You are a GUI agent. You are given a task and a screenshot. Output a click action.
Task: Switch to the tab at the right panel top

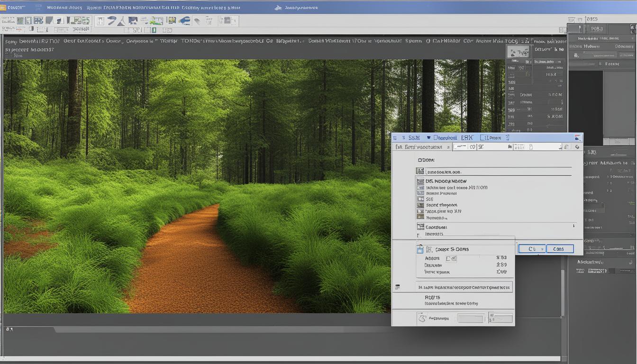(x=596, y=28)
